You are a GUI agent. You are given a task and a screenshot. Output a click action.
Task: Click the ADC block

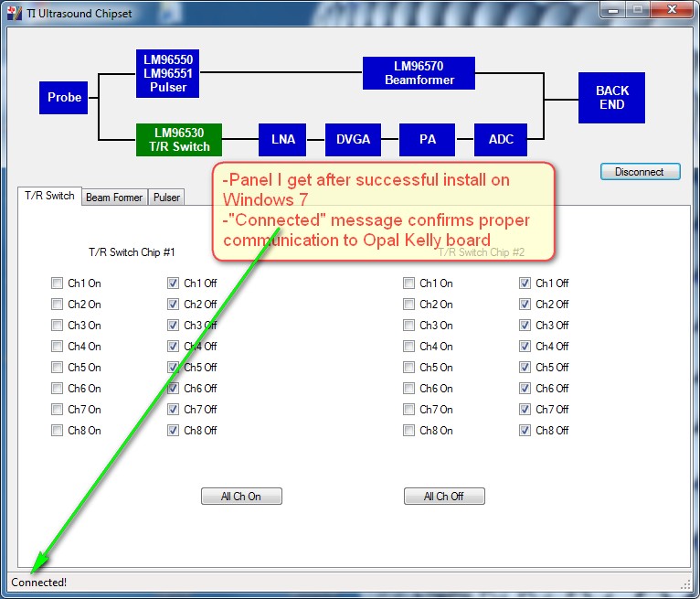pos(501,139)
